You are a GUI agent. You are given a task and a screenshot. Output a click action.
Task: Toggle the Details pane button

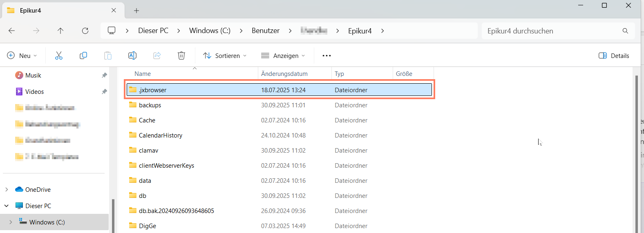[614, 55]
